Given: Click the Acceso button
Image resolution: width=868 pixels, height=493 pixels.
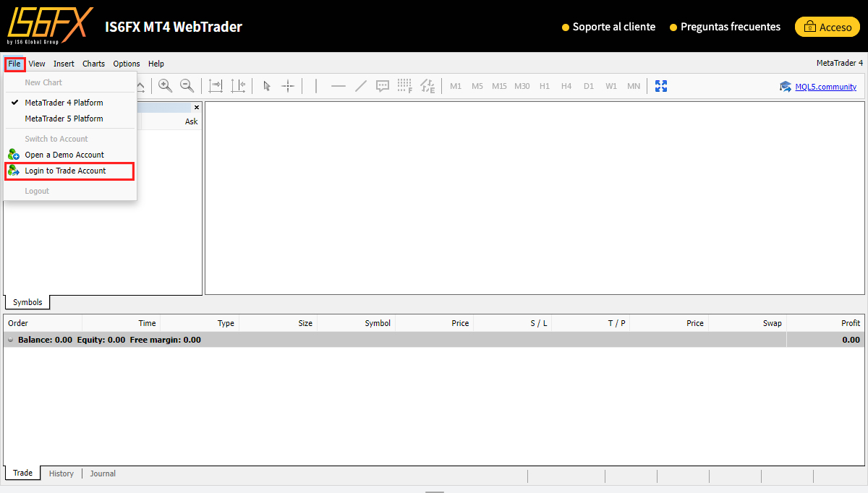Looking at the screenshot, I should coord(827,27).
